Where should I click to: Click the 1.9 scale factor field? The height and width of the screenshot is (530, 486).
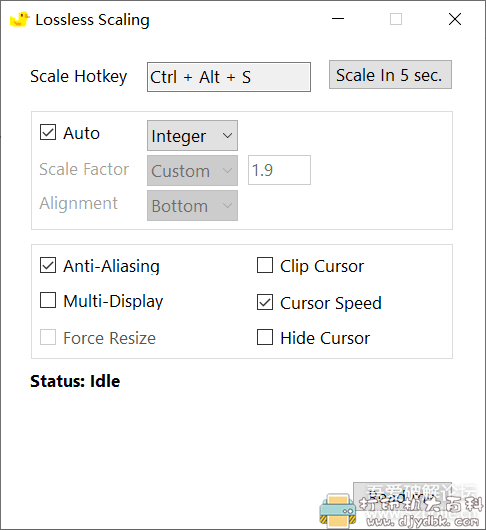point(280,170)
